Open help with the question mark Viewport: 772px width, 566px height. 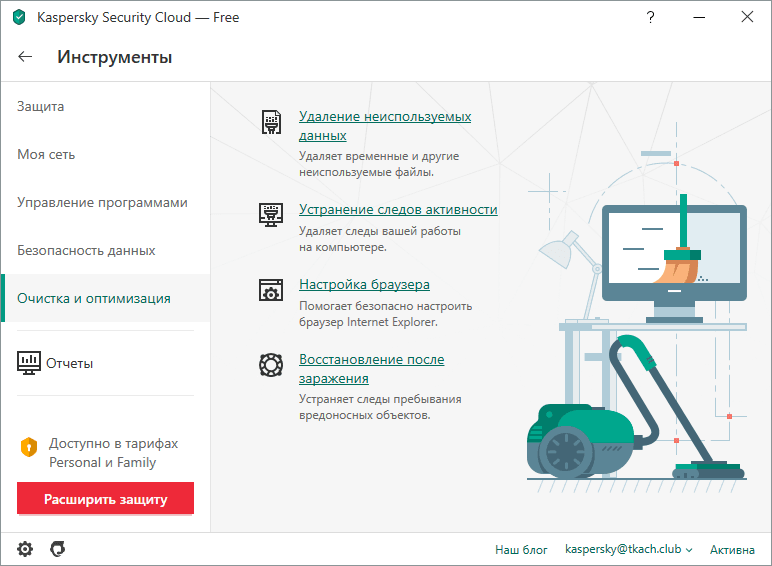pyautogui.click(x=650, y=17)
